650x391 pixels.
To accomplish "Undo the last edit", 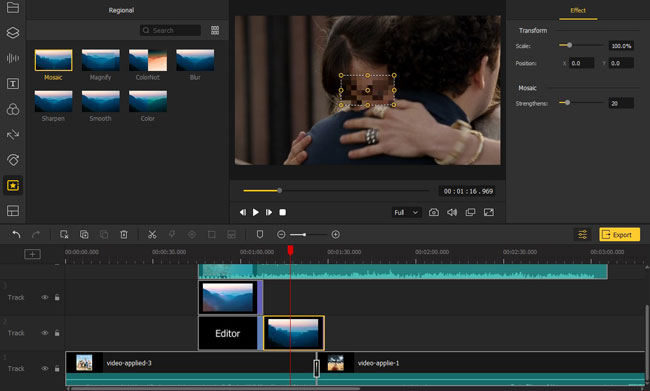I will (x=16, y=234).
